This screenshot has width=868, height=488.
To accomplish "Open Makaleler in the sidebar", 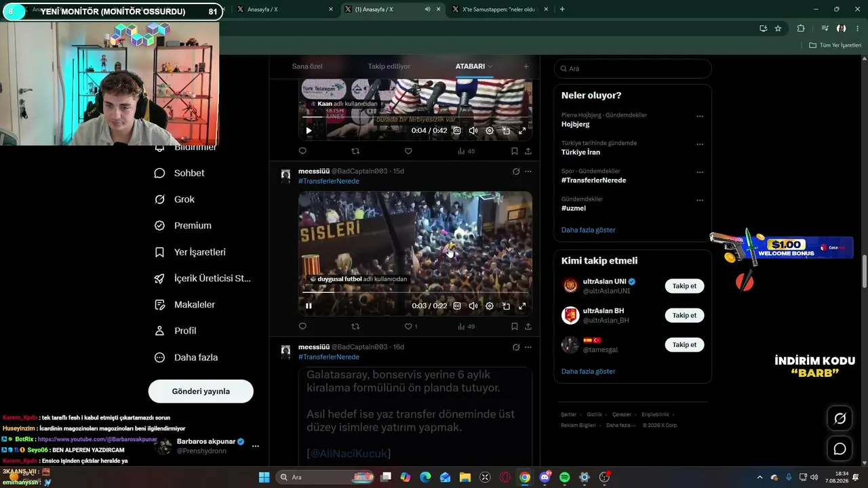I will 184,305.
